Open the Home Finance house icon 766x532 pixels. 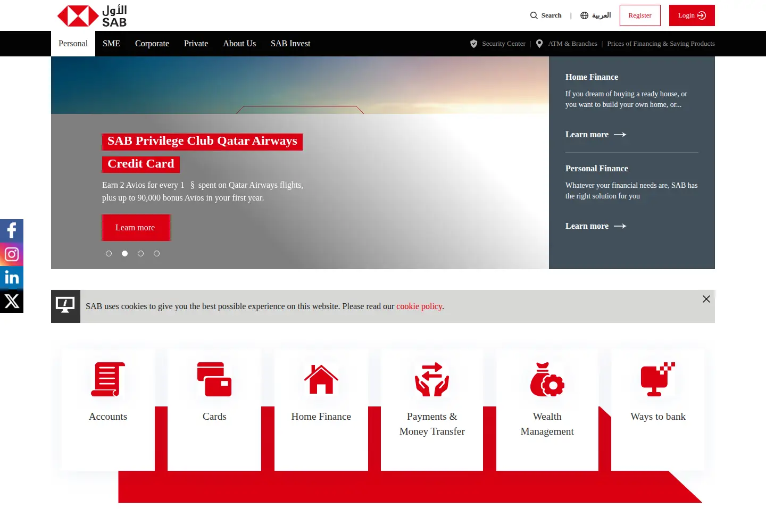(x=321, y=379)
